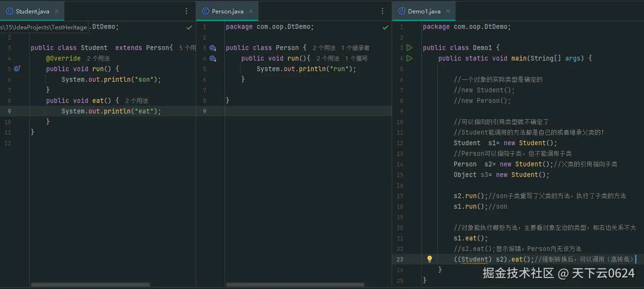Click the Run gutter arrow beside class Demo1
The image size is (644, 289).
(409, 48)
